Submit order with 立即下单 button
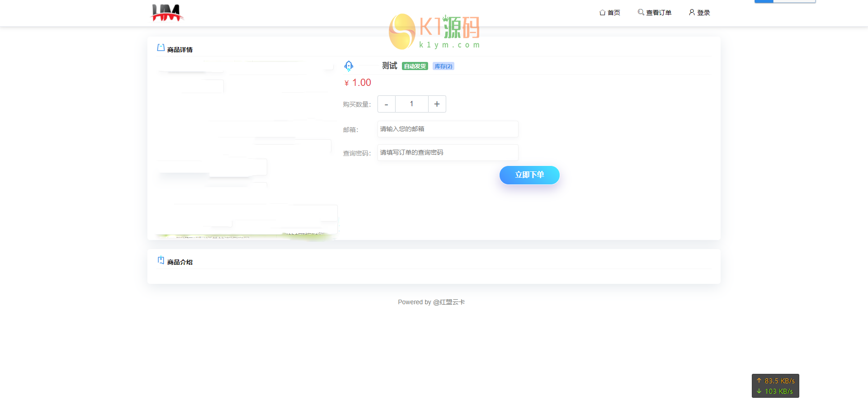The image size is (868, 410). [529, 175]
